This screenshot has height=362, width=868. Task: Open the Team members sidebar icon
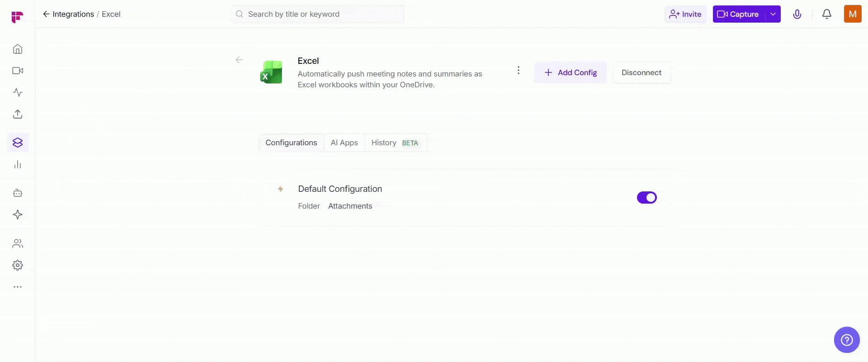17,243
